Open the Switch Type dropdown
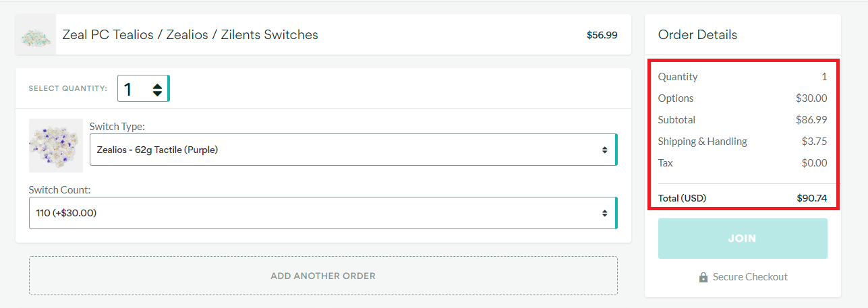868x308 pixels. 352,150
